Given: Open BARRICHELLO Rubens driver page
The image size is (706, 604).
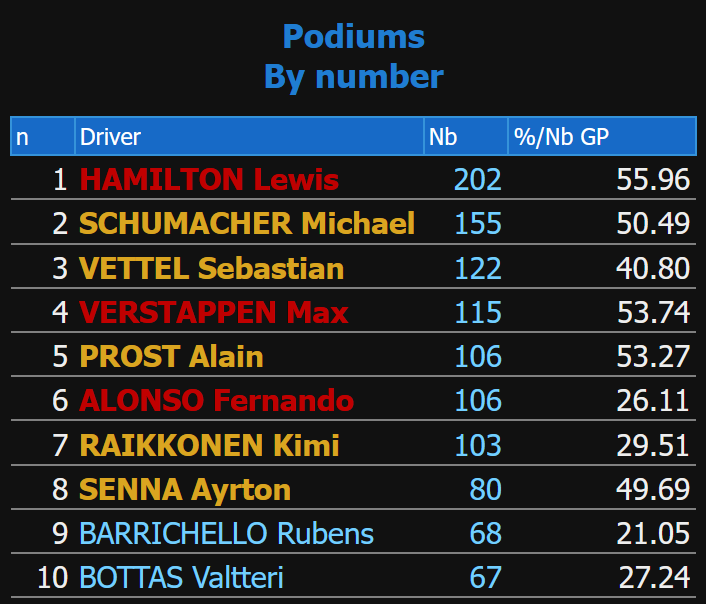Looking at the screenshot, I should click(226, 534).
